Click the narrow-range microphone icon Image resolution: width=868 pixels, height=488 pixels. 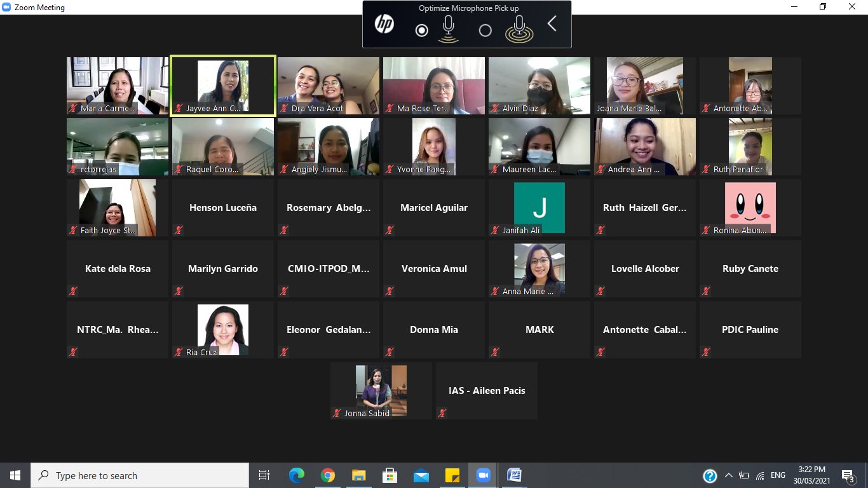pyautogui.click(x=449, y=29)
